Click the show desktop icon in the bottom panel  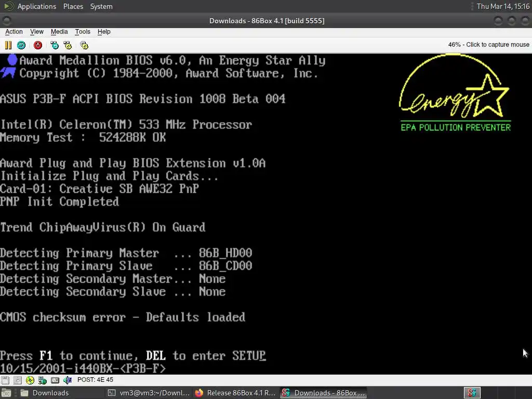[6, 393]
